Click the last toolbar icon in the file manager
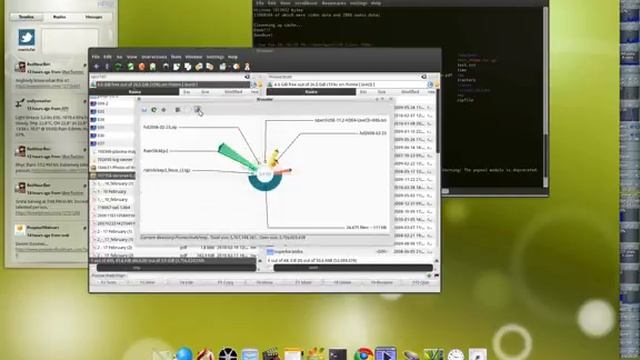Viewport: 640px width, 360px height. pos(247,67)
